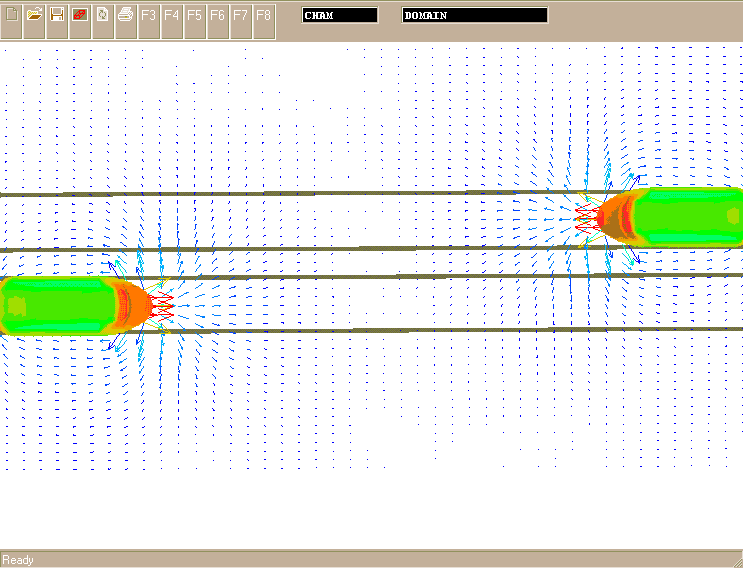Viewport: 743px width, 568px height.
Task: Click the red icon beside the save icon
Action: pyautogui.click(x=80, y=16)
